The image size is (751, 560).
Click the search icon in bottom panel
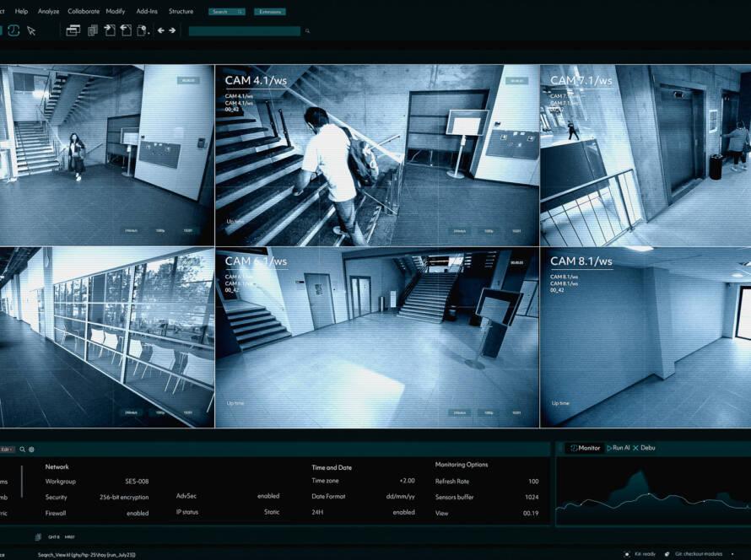[23, 450]
